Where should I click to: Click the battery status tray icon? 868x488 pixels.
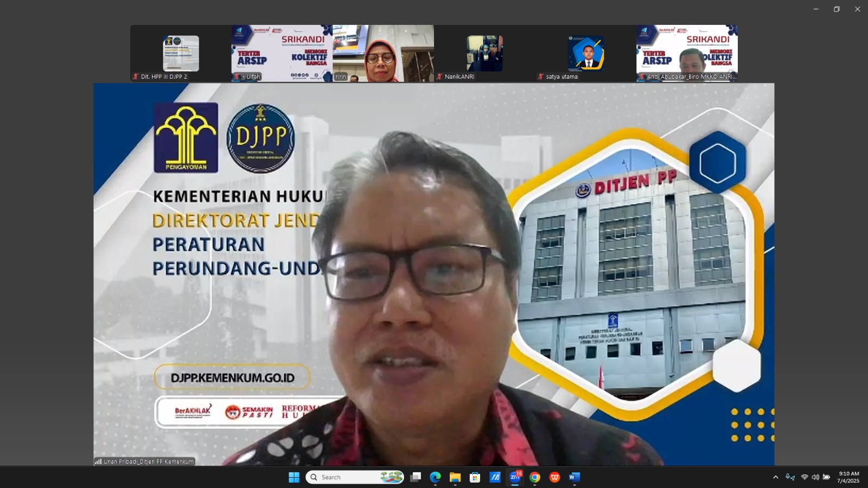pyautogui.click(x=826, y=477)
